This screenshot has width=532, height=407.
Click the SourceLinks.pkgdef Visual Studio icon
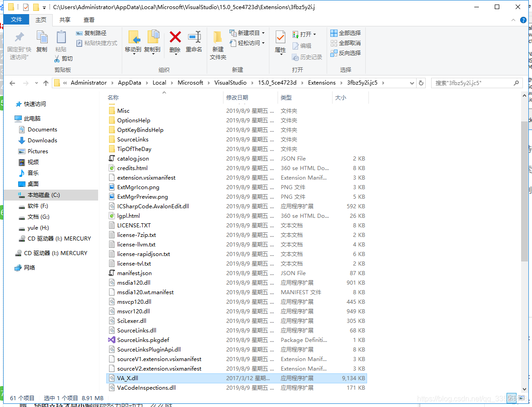point(112,340)
